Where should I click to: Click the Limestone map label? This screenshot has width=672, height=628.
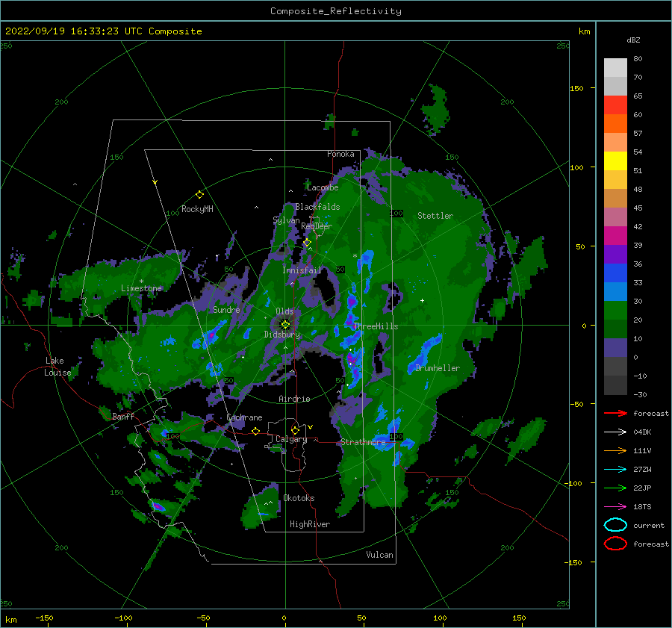point(141,288)
